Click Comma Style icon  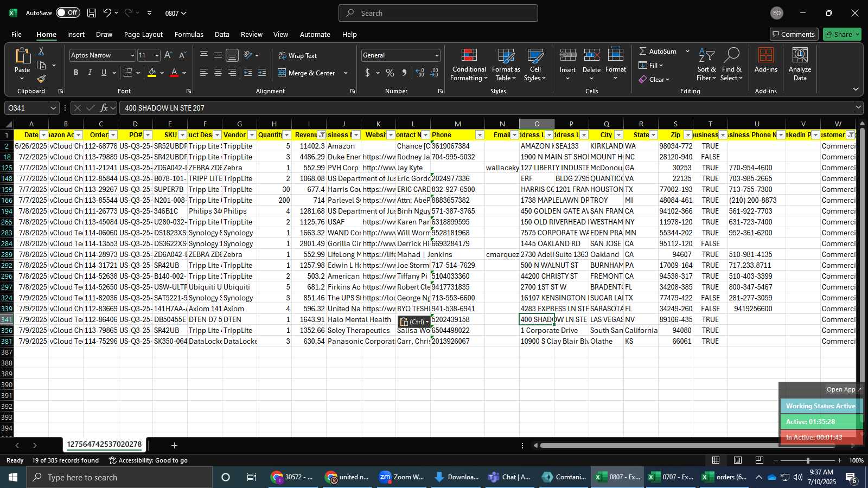pyautogui.click(x=404, y=73)
